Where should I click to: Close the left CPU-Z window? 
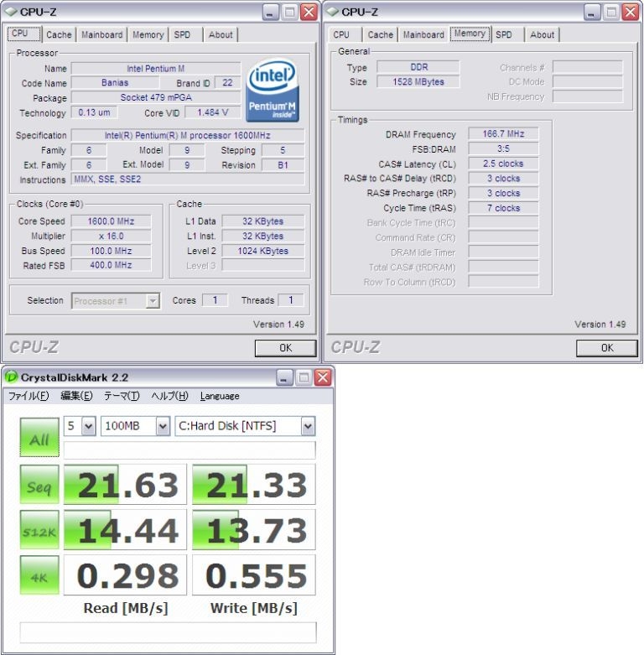point(309,12)
